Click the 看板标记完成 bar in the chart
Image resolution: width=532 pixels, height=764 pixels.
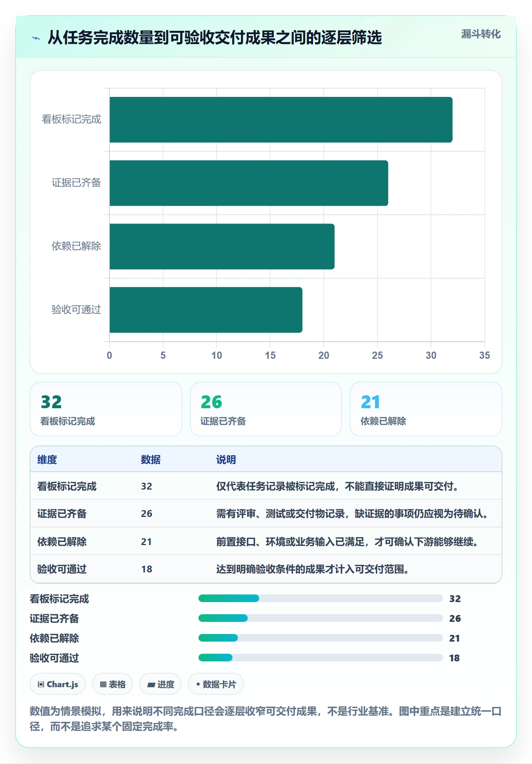(281, 120)
